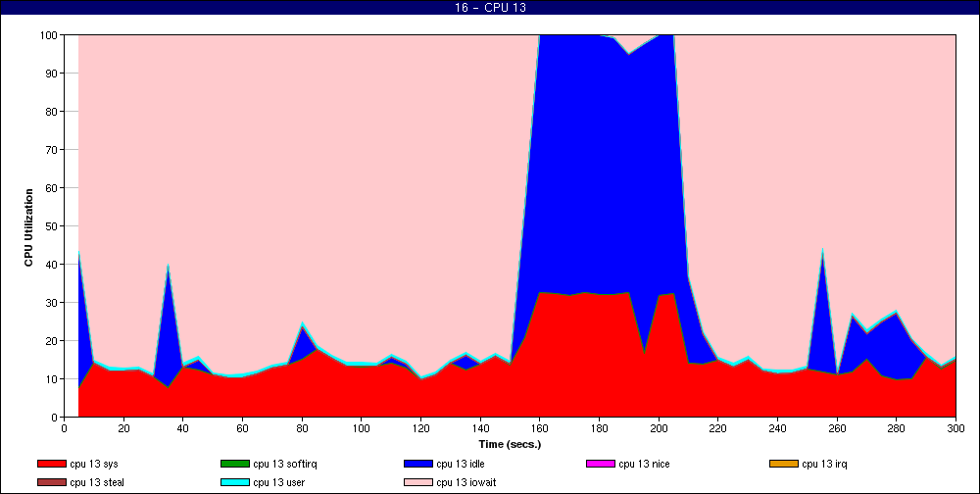980x494 pixels.
Task: Click the 'Time (secs.)' x-axis label
Action: click(510, 445)
